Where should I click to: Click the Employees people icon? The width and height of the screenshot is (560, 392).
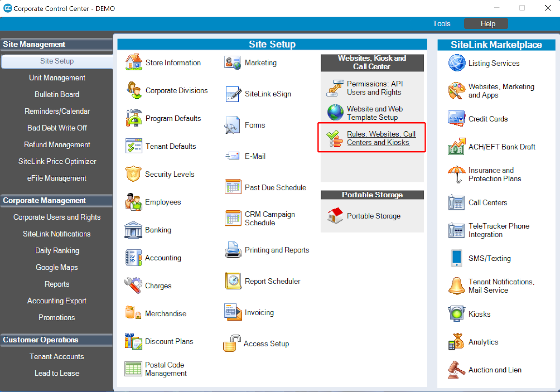[133, 202]
